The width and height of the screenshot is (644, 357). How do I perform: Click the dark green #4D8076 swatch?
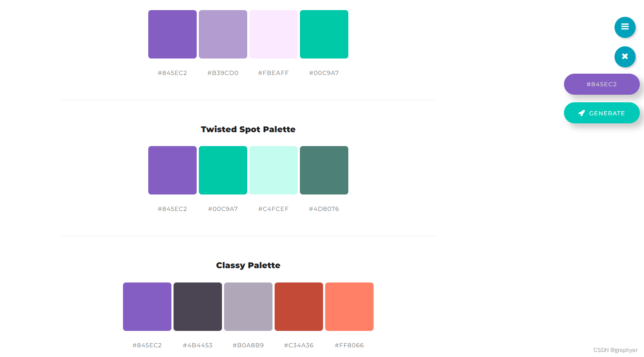coord(324,170)
